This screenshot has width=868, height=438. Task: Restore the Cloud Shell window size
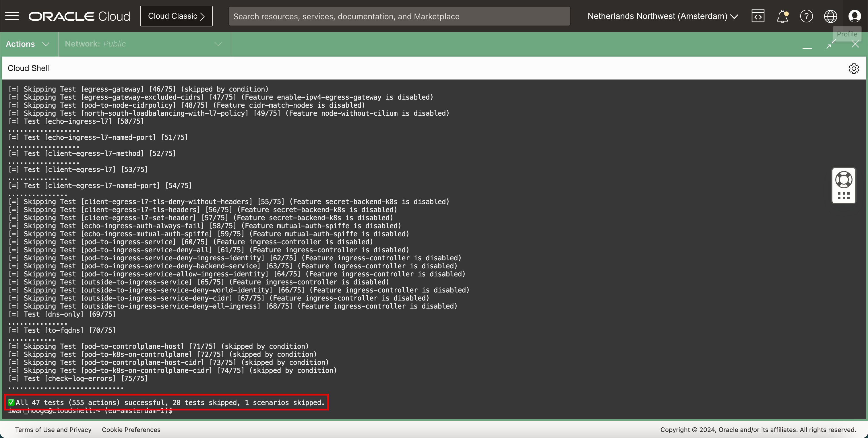point(831,44)
